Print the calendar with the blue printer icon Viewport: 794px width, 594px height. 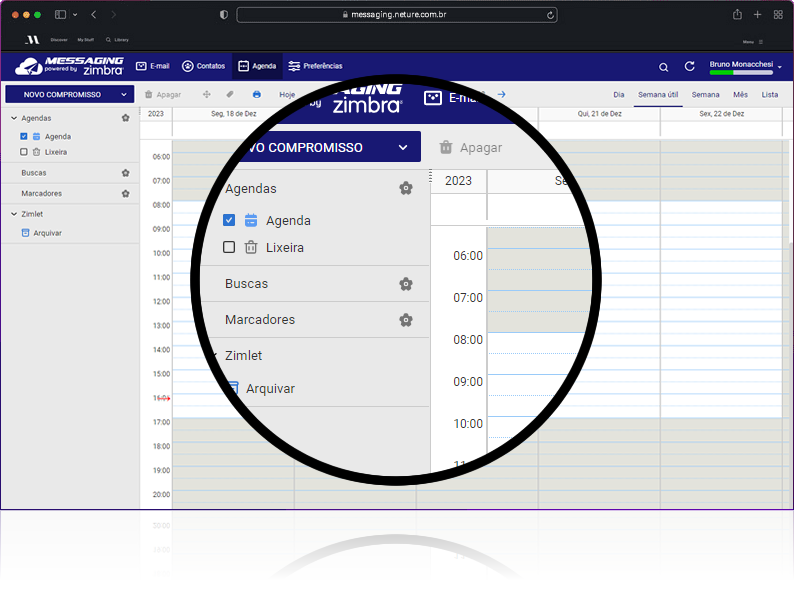[x=257, y=94]
